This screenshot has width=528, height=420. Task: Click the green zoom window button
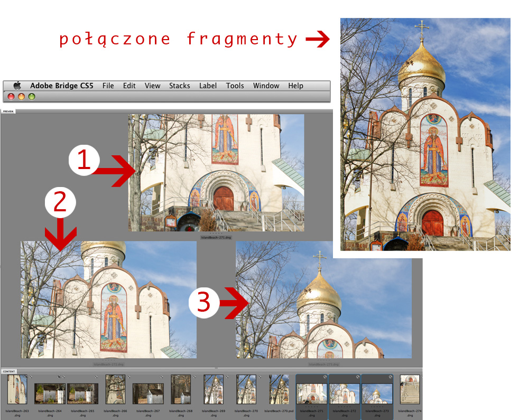click(32, 97)
